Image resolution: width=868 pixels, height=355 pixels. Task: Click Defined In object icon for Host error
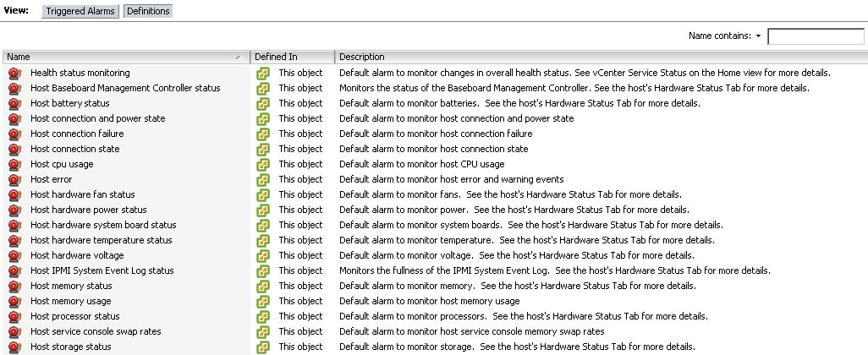click(263, 180)
